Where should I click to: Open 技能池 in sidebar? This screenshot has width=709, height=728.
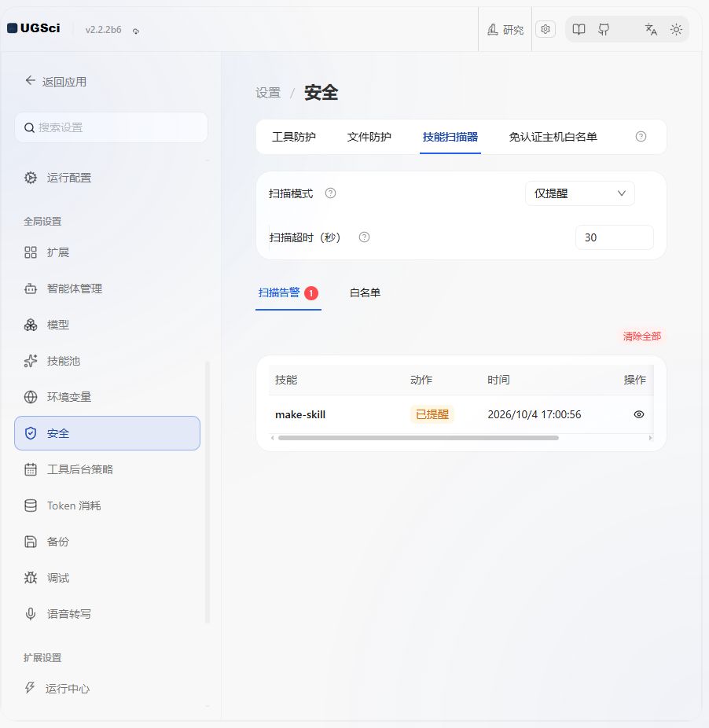point(107,361)
